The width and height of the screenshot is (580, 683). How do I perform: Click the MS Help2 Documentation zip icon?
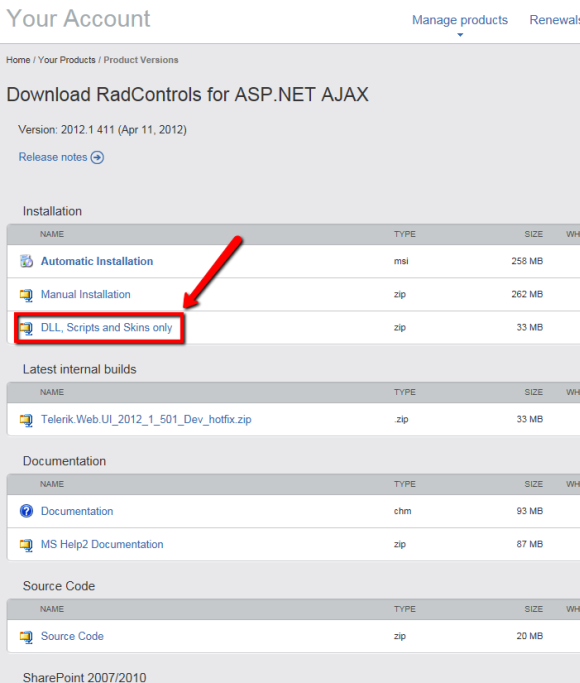click(27, 544)
